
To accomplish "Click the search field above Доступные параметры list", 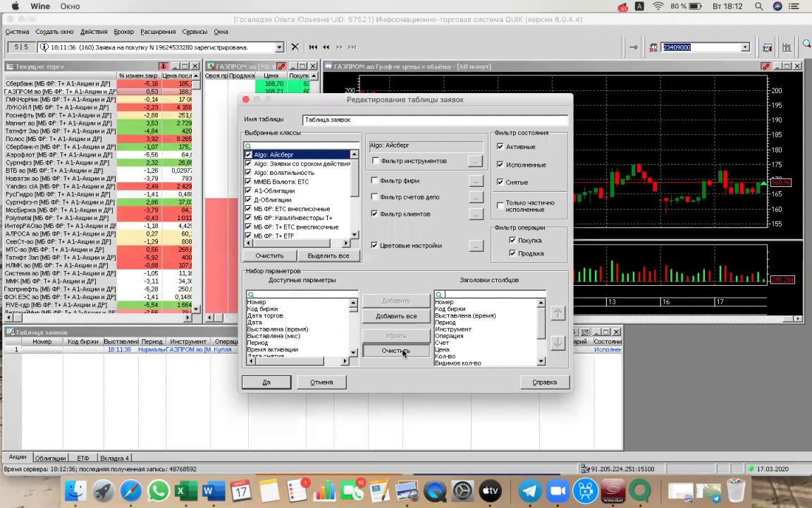I will pos(302,294).
